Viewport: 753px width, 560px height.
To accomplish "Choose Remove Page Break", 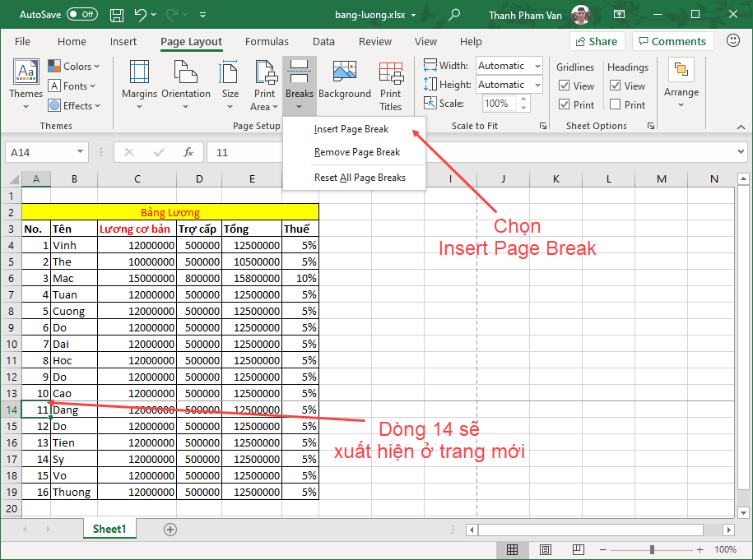I will click(x=354, y=152).
